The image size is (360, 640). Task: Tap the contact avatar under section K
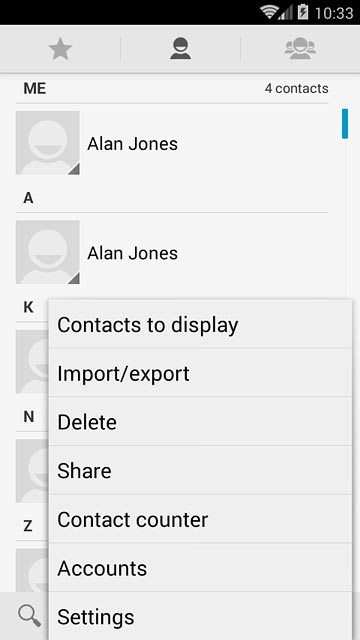32,362
